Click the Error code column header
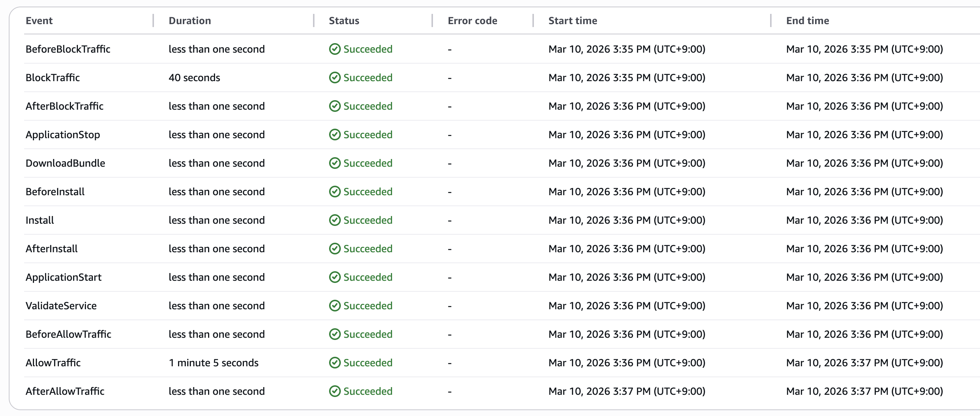 point(472,20)
